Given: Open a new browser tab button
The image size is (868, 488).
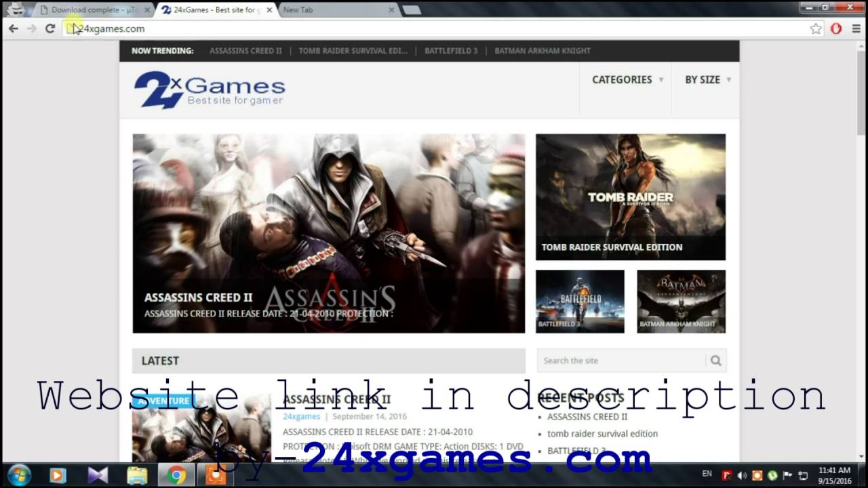Looking at the screenshot, I should coord(411,10).
